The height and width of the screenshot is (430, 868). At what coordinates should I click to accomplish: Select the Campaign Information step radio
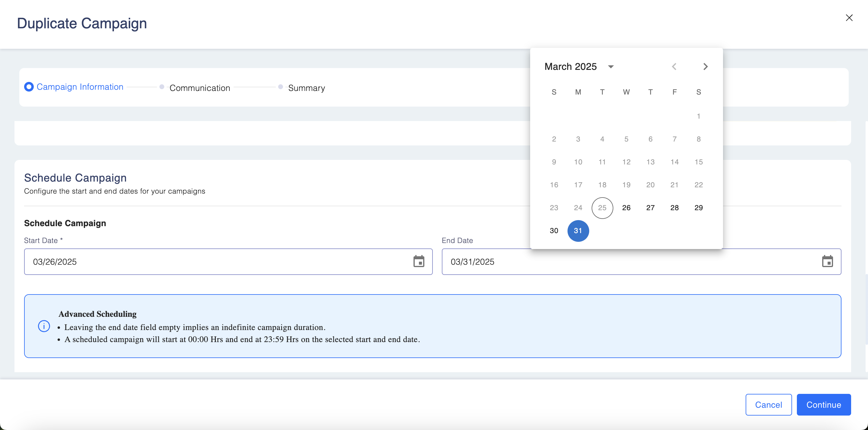point(29,87)
